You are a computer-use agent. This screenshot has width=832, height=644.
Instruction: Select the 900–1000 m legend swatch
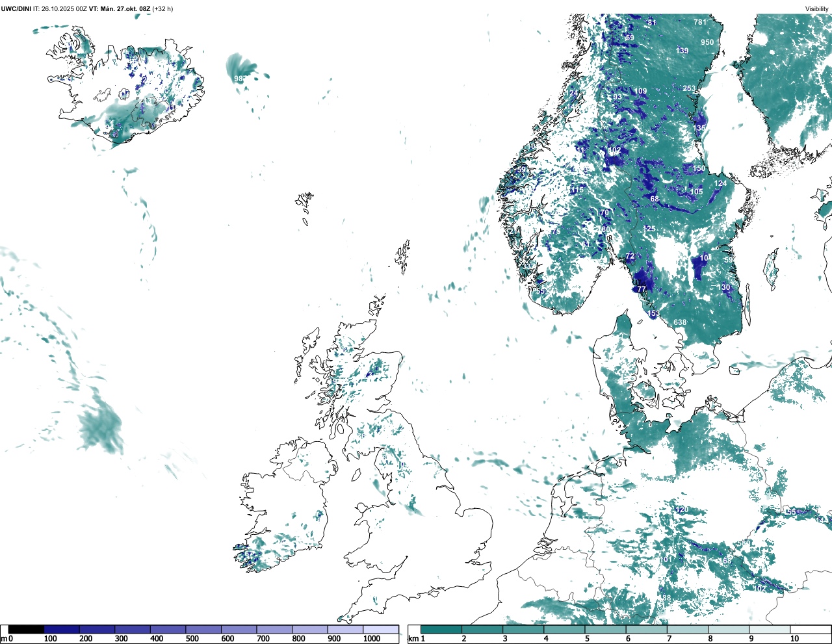345,629
